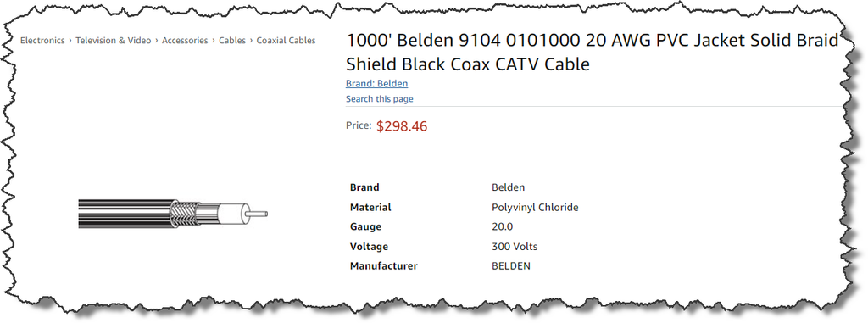Click the Brand: Belden link

point(377,84)
